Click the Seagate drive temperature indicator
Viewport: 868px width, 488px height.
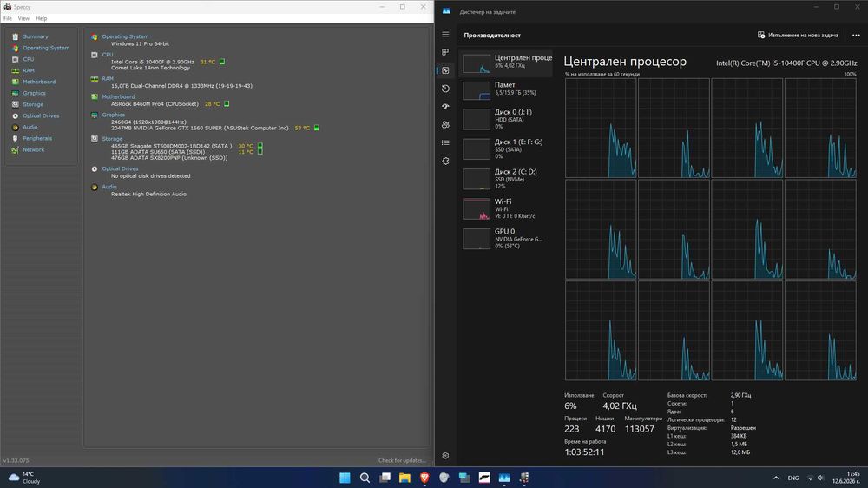tap(260, 146)
